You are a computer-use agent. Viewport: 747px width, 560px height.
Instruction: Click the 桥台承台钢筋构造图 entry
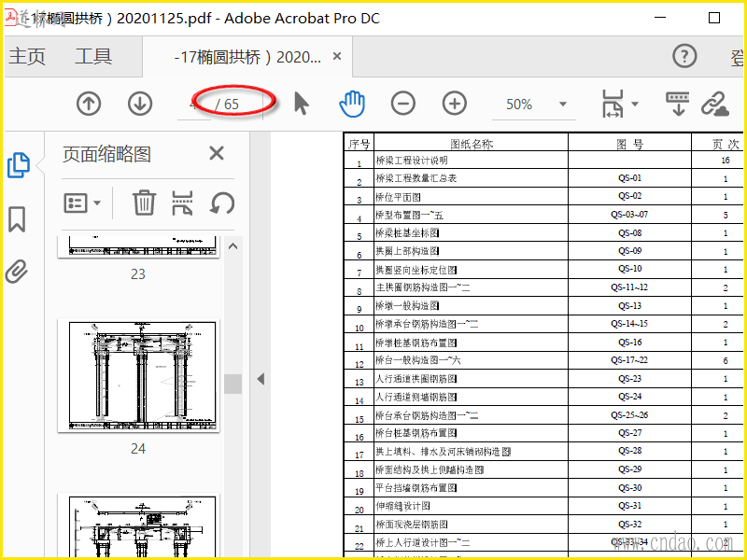(x=427, y=415)
